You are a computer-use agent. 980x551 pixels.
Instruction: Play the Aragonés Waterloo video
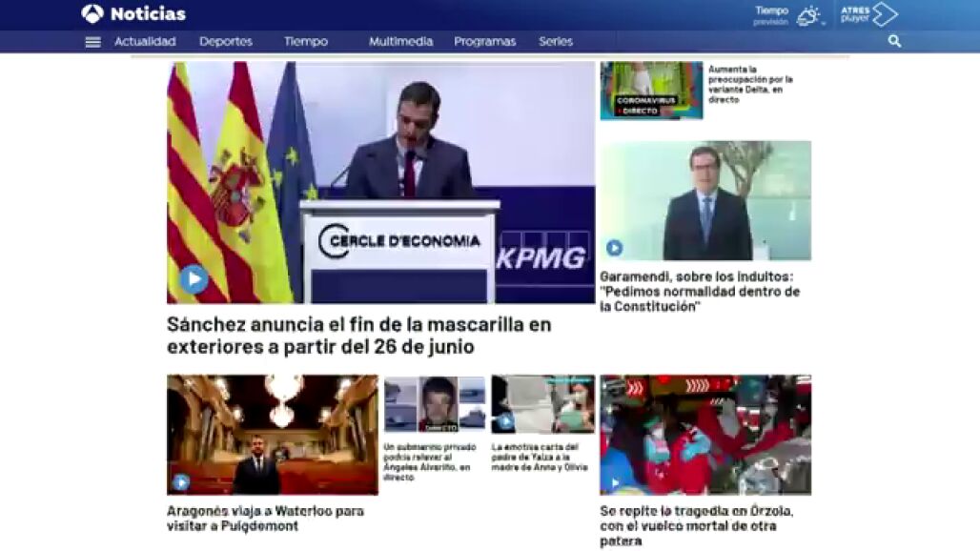pos(181,482)
